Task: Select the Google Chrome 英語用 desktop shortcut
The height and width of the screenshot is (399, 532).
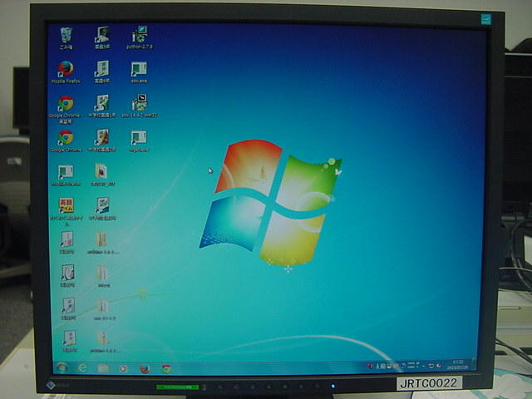Action: click(66, 109)
